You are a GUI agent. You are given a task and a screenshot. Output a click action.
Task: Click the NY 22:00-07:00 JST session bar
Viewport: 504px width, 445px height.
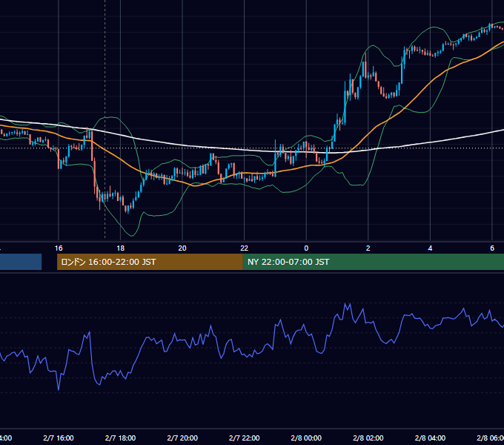point(373,262)
